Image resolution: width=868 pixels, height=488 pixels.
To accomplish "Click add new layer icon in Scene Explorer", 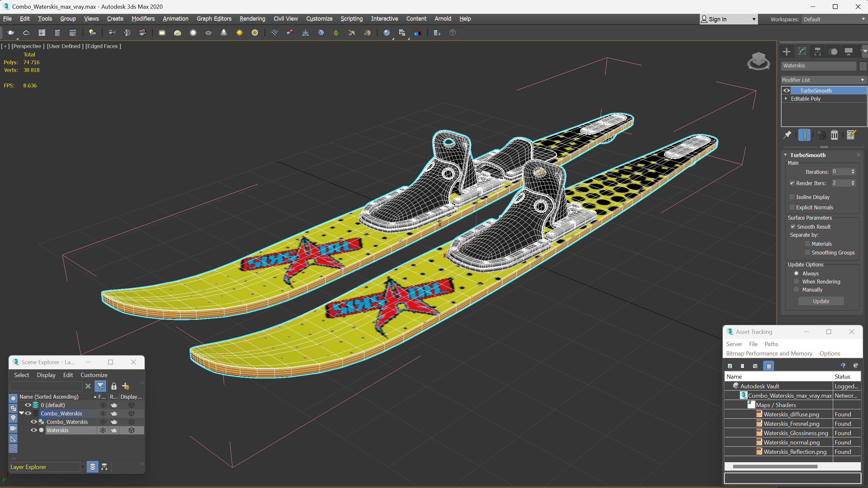I will pyautogui.click(x=126, y=386).
